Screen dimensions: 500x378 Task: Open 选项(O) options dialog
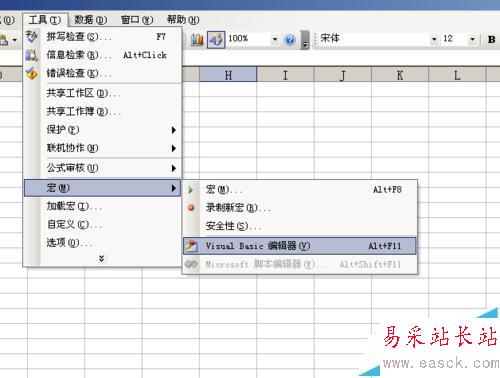click(103, 243)
